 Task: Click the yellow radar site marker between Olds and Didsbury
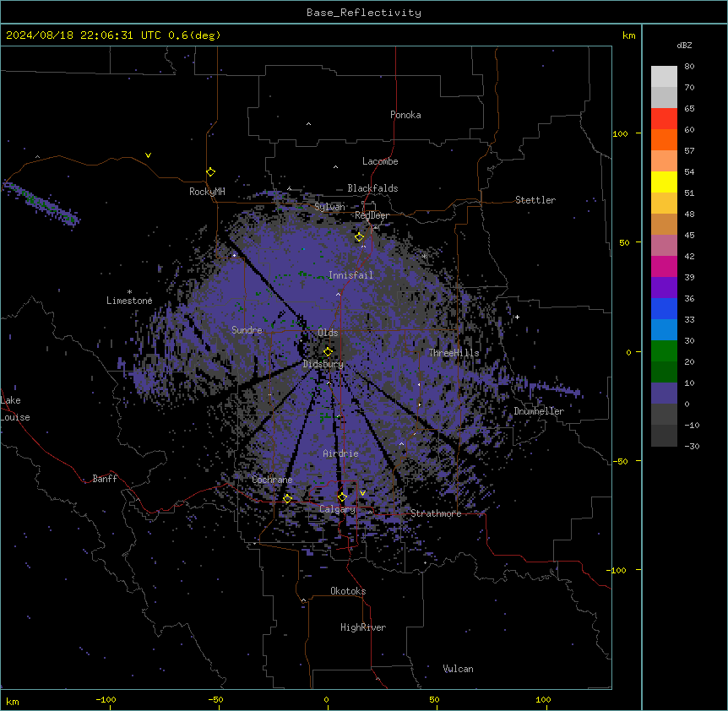tap(328, 351)
